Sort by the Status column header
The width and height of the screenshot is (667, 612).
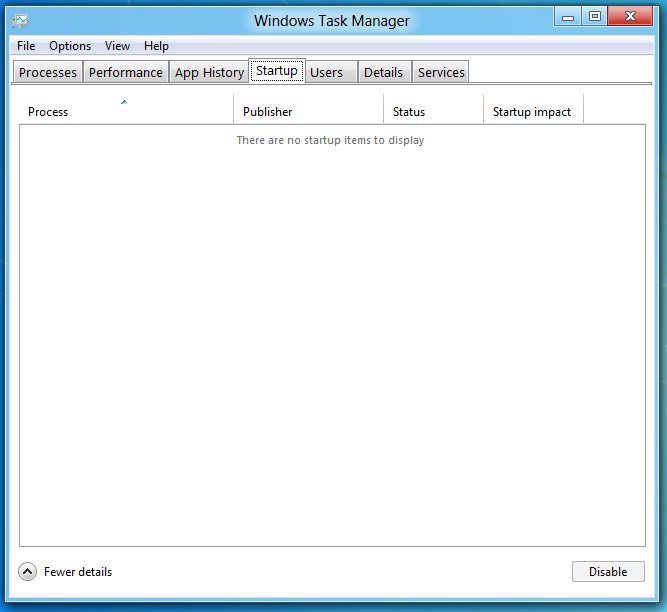pyautogui.click(x=433, y=109)
